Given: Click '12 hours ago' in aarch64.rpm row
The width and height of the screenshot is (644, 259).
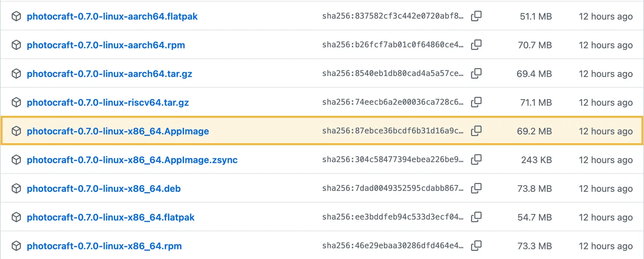Looking at the screenshot, I should pos(606,45).
